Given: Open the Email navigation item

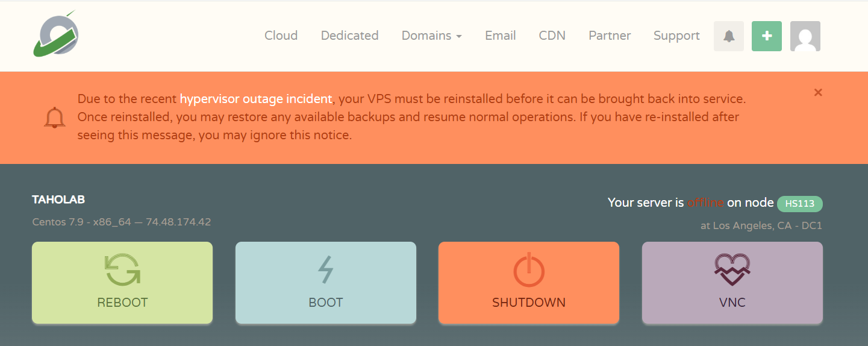Looking at the screenshot, I should pos(500,36).
